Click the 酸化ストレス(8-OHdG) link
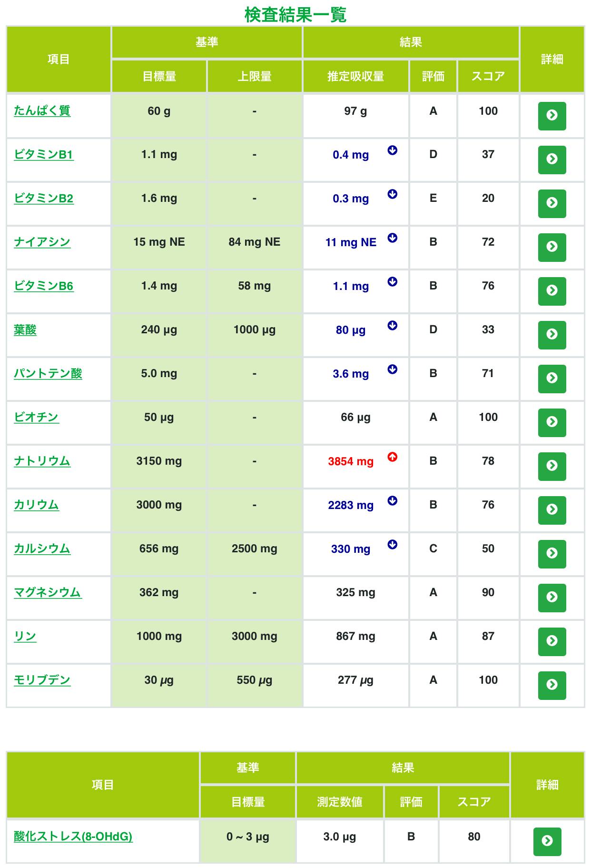This screenshot has height=868, width=591. (73, 837)
